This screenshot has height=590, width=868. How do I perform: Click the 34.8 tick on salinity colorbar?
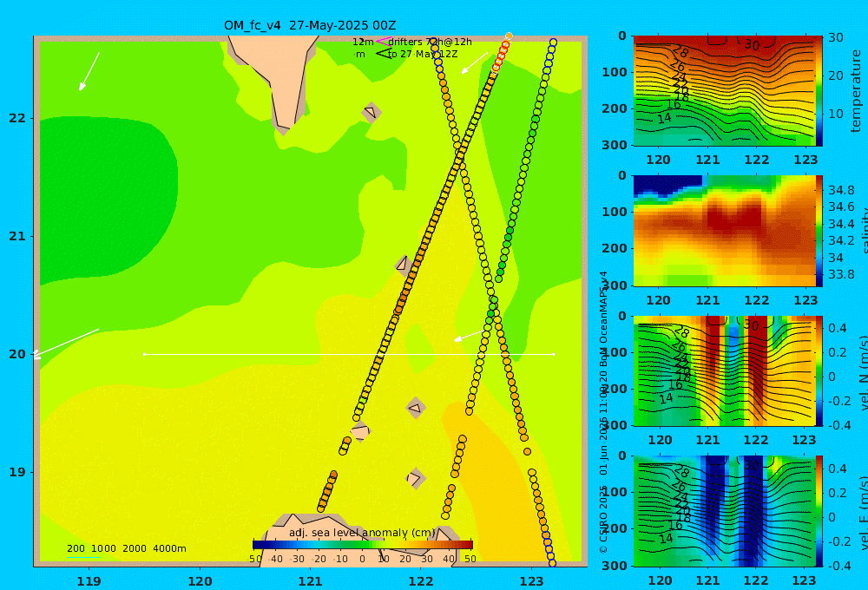pos(841,190)
